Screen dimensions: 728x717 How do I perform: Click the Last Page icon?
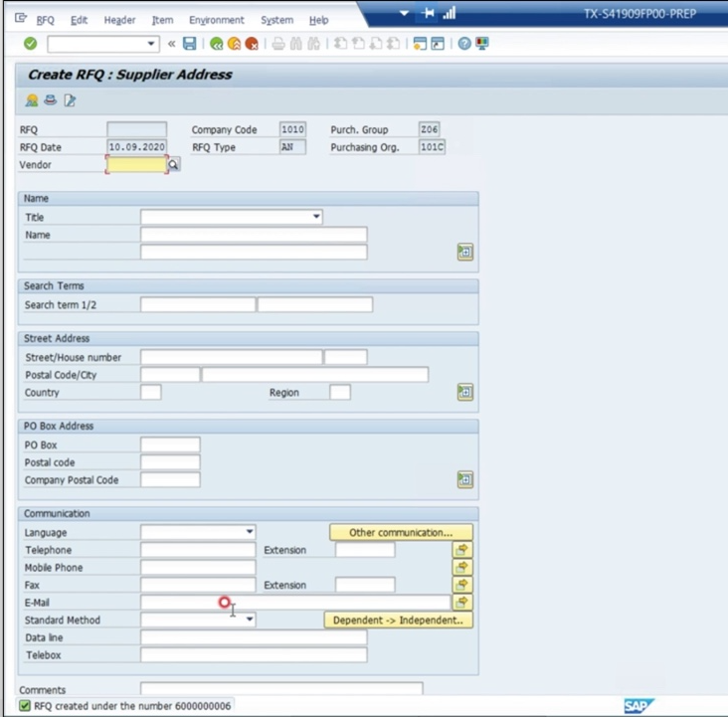pyautogui.click(x=393, y=44)
